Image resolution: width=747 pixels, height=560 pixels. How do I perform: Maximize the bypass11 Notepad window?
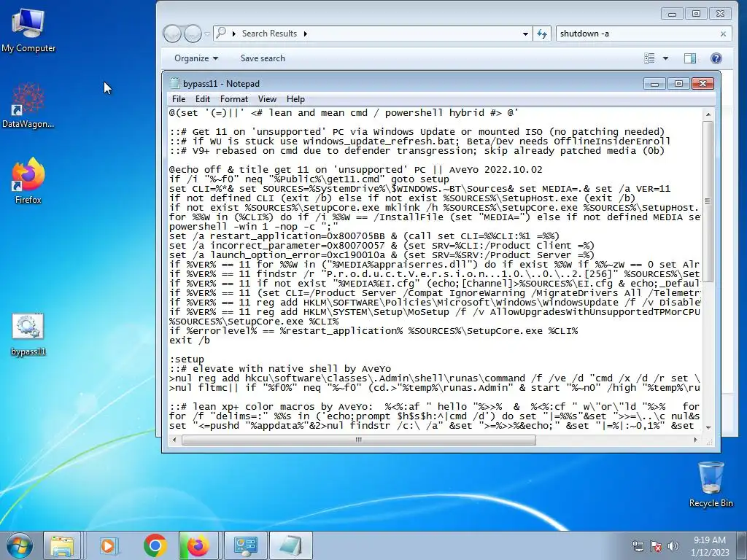click(x=678, y=84)
